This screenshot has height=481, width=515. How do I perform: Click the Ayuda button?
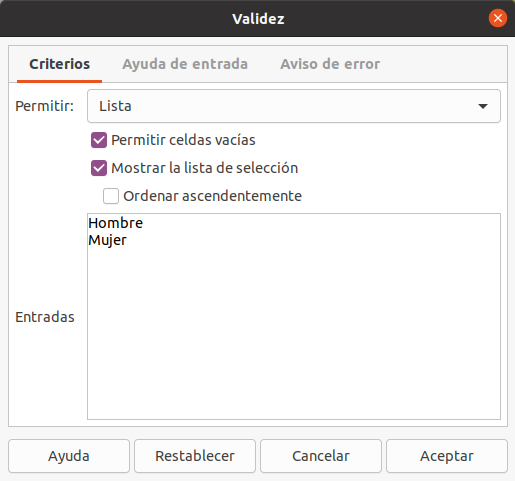(69, 456)
